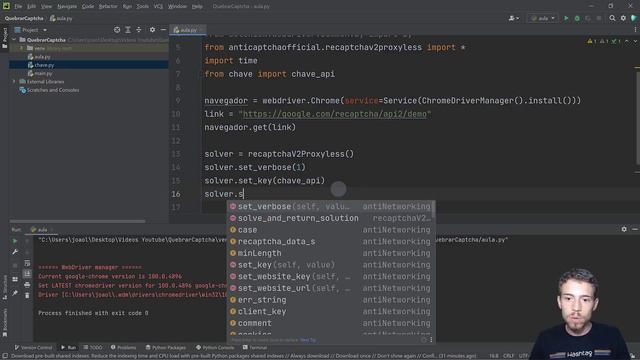
Task: Open Project panel options gear
Action: (x=152, y=30)
